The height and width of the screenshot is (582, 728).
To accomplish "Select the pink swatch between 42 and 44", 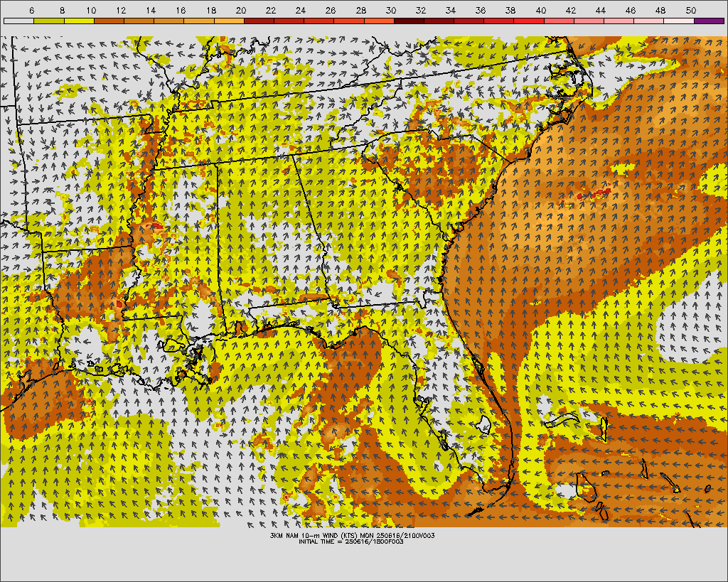I will pos(589,21).
